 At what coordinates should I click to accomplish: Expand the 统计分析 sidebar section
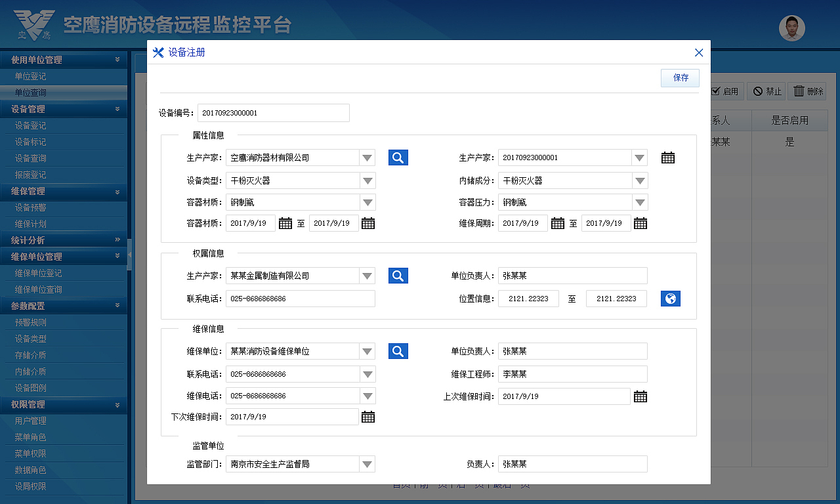click(x=64, y=240)
